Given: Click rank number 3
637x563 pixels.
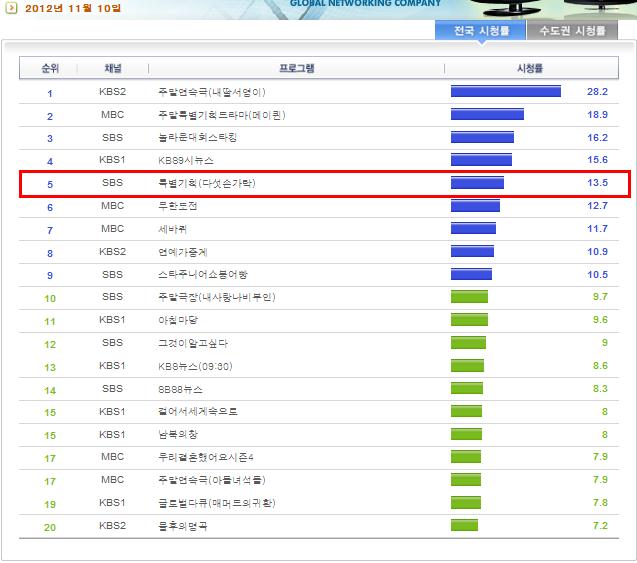Looking at the screenshot, I should (50, 139).
